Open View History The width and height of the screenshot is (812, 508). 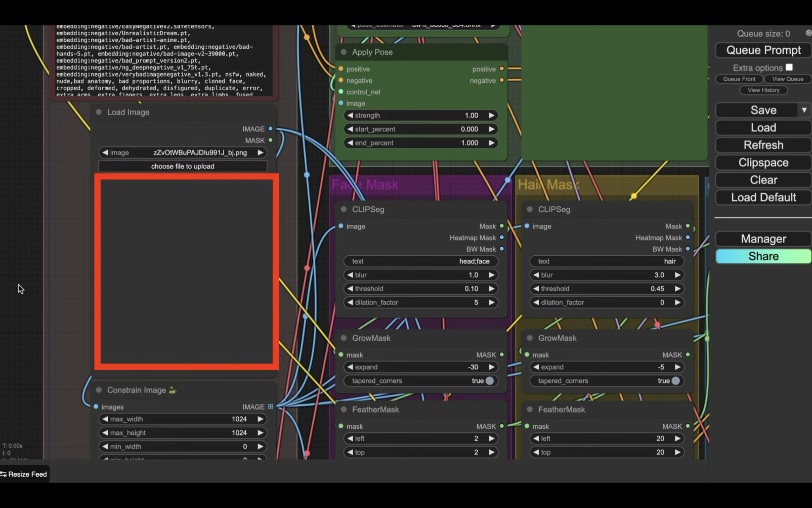(x=763, y=90)
